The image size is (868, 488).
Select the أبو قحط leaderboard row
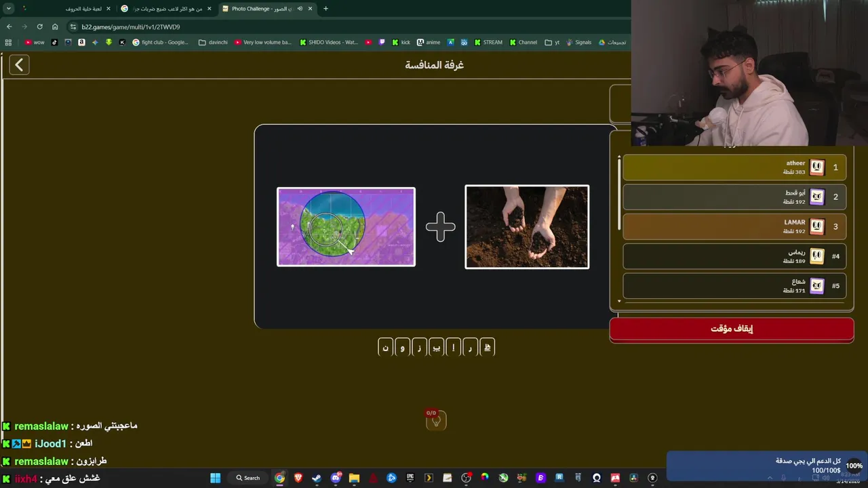pos(734,197)
